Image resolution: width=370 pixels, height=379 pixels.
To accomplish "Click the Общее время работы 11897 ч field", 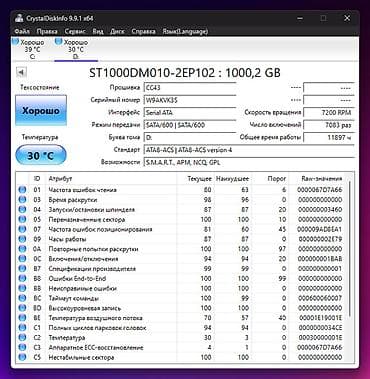I will coord(329,137).
